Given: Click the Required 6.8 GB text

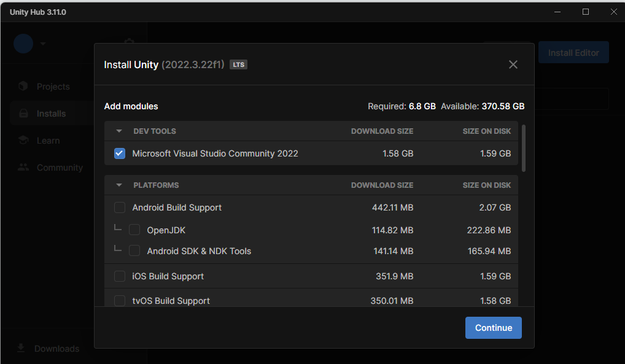Looking at the screenshot, I should click(402, 106).
